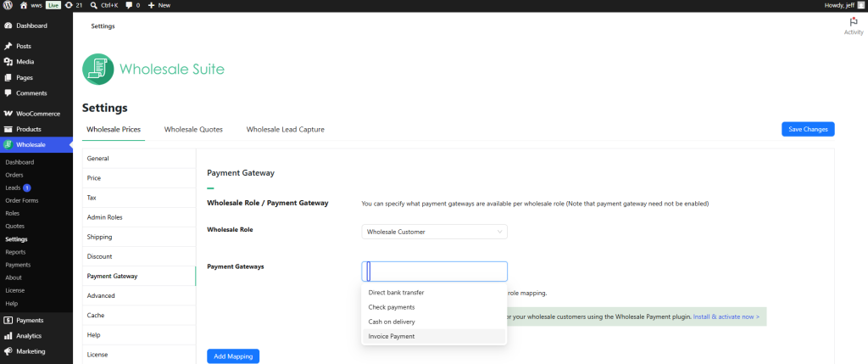The height and width of the screenshot is (364, 868).
Task: Click the Save Changes button
Action: (x=808, y=129)
